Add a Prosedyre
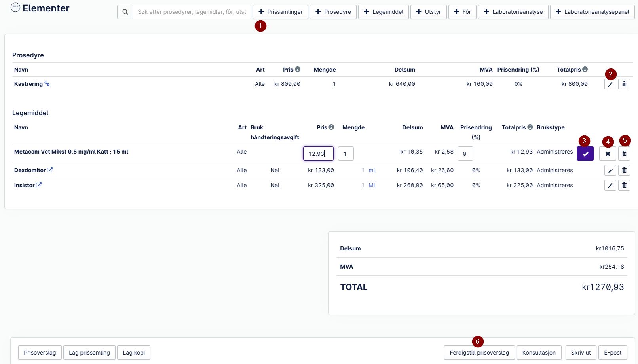 333,12
